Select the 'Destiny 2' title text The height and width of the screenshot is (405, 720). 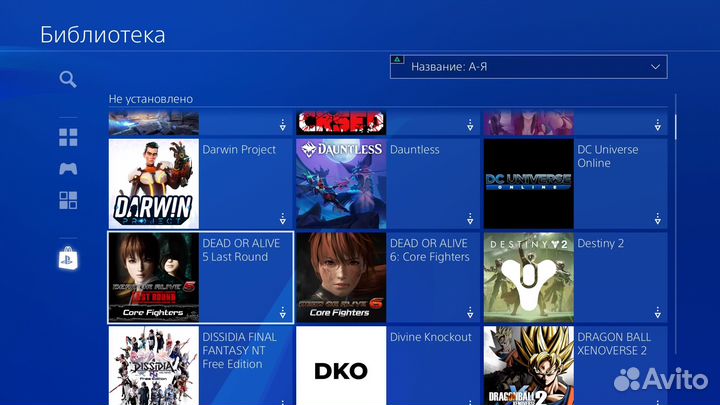[x=601, y=243]
